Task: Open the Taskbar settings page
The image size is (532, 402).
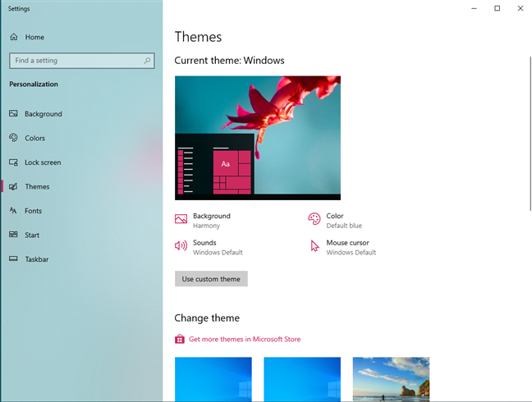Action: pos(81,259)
